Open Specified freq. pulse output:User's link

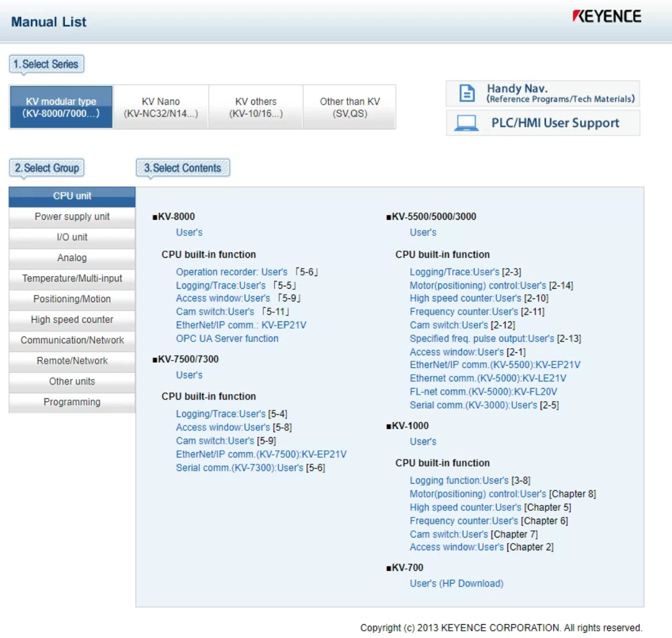coord(482,338)
